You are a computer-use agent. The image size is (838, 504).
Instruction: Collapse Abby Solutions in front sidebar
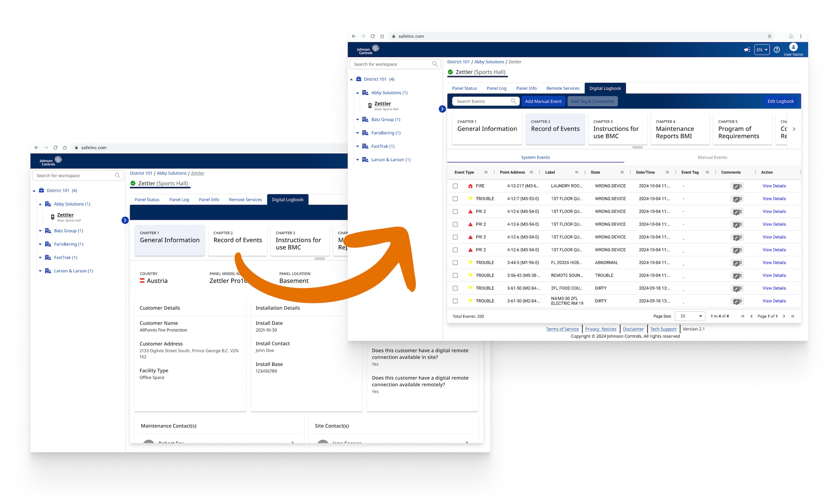(357, 93)
